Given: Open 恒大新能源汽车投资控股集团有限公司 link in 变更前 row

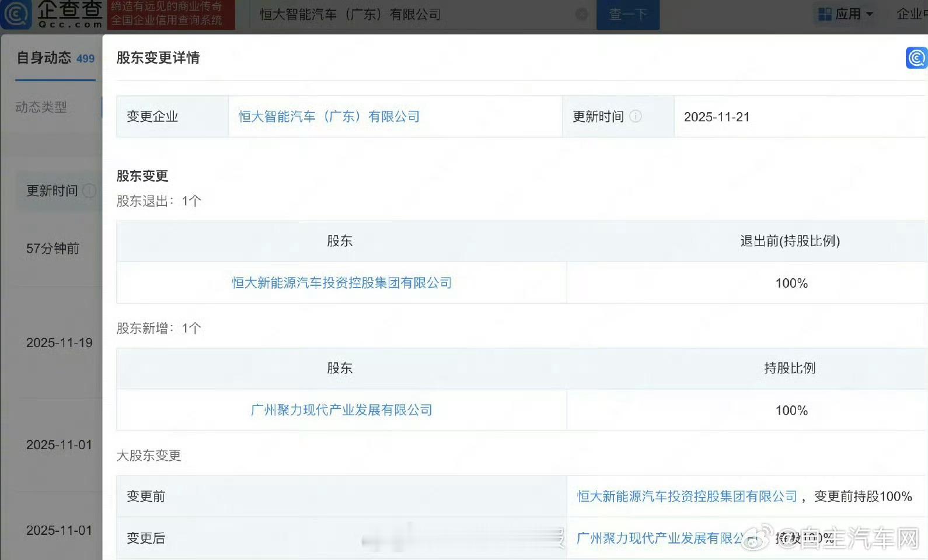Looking at the screenshot, I should coord(687,496).
